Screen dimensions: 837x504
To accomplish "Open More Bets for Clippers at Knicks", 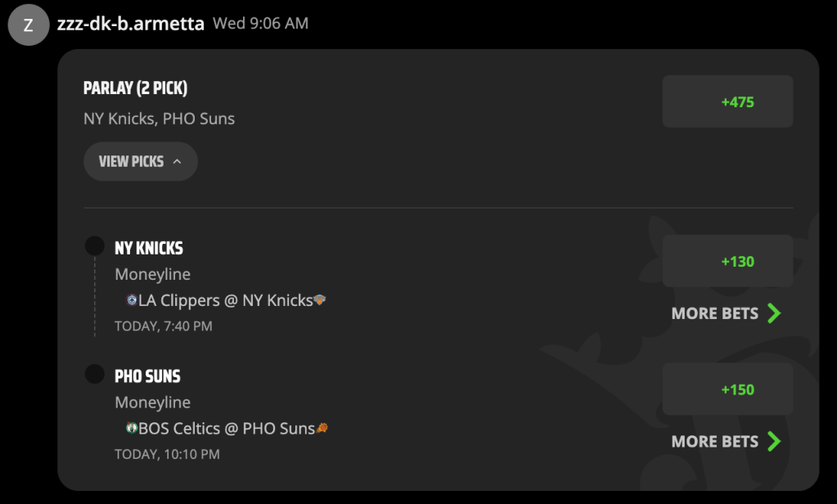I will click(x=726, y=313).
